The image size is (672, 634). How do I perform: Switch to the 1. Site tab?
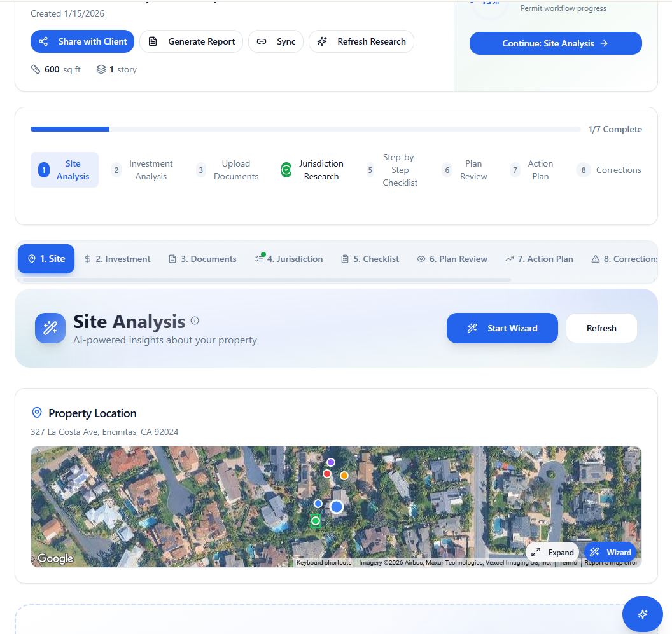(x=46, y=259)
